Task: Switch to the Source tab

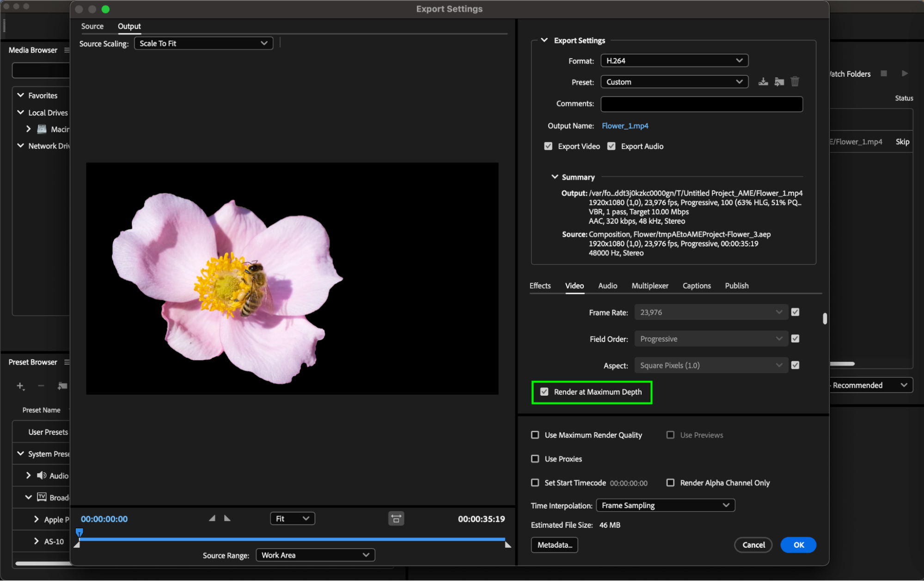Action: (x=92, y=26)
